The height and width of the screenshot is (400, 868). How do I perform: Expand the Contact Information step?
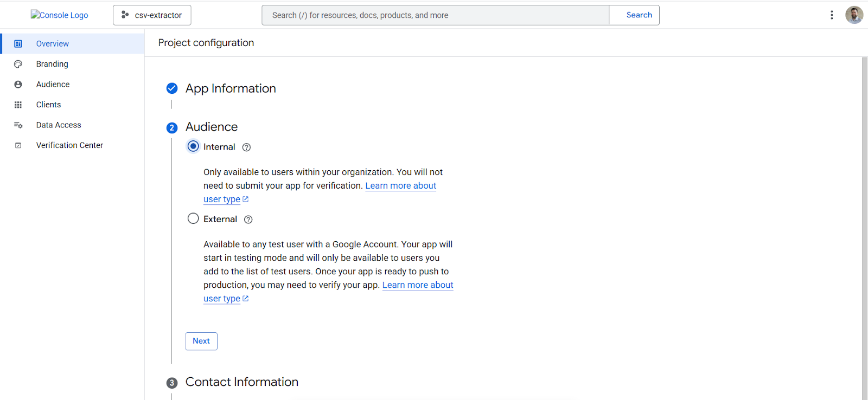coord(241,382)
